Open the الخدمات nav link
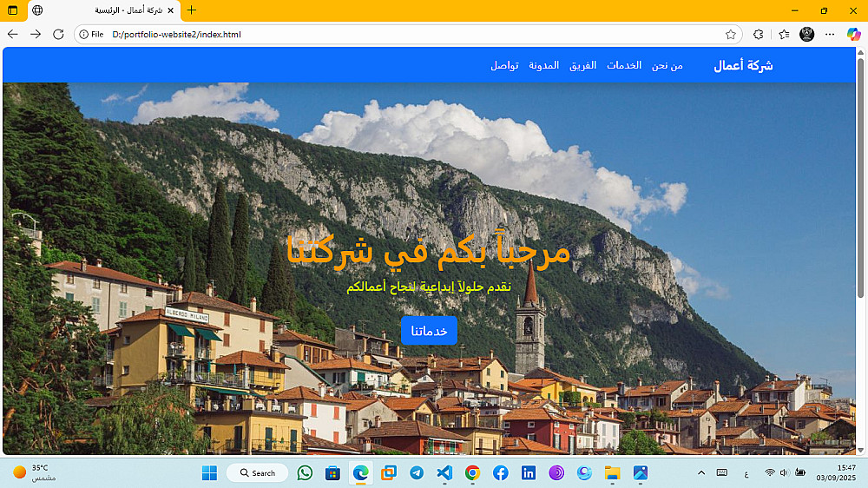The image size is (868, 488). pos(624,65)
